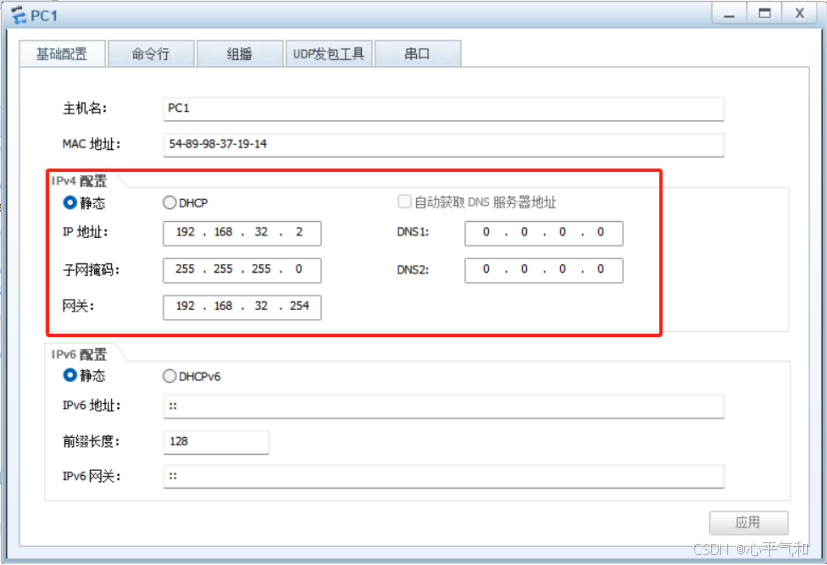The image size is (827, 565).
Task: Click the IP 地址 field 192.168.32.2
Action: [242, 233]
